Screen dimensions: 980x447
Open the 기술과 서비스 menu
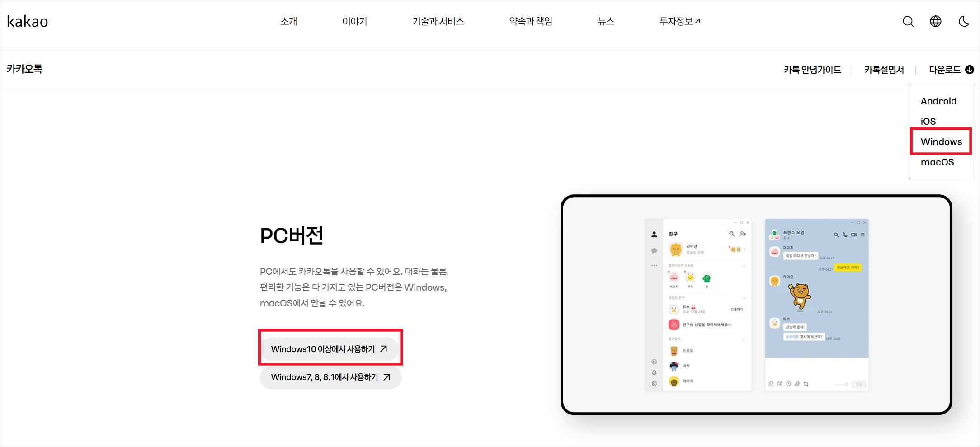pyautogui.click(x=438, y=21)
